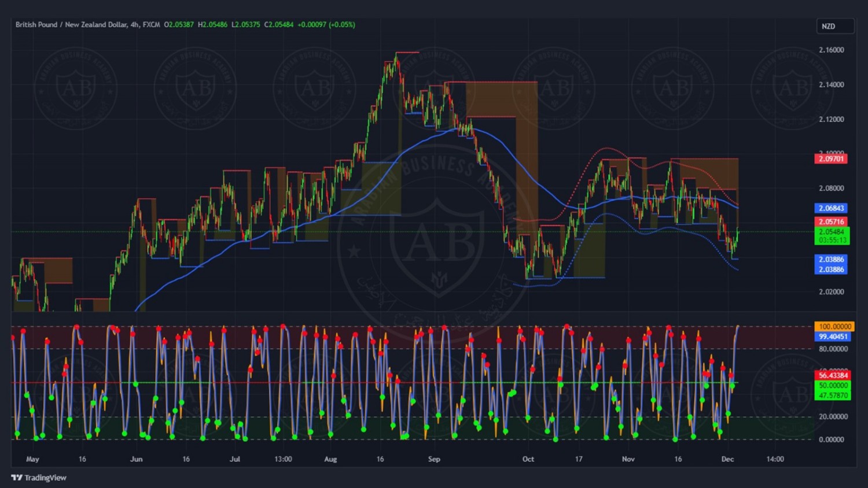Viewport: 868px width, 488px height.
Task: Select the low value L2.05375
Action: 246,25
